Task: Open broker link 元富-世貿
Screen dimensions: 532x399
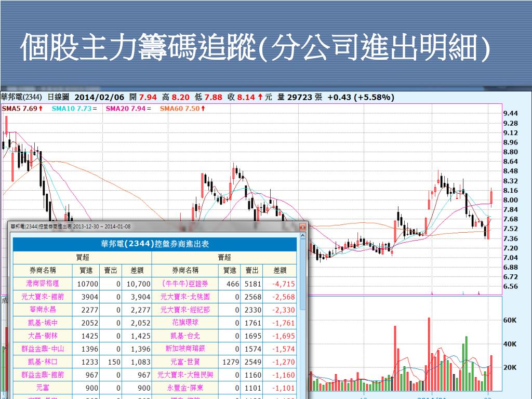Action: point(185,362)
